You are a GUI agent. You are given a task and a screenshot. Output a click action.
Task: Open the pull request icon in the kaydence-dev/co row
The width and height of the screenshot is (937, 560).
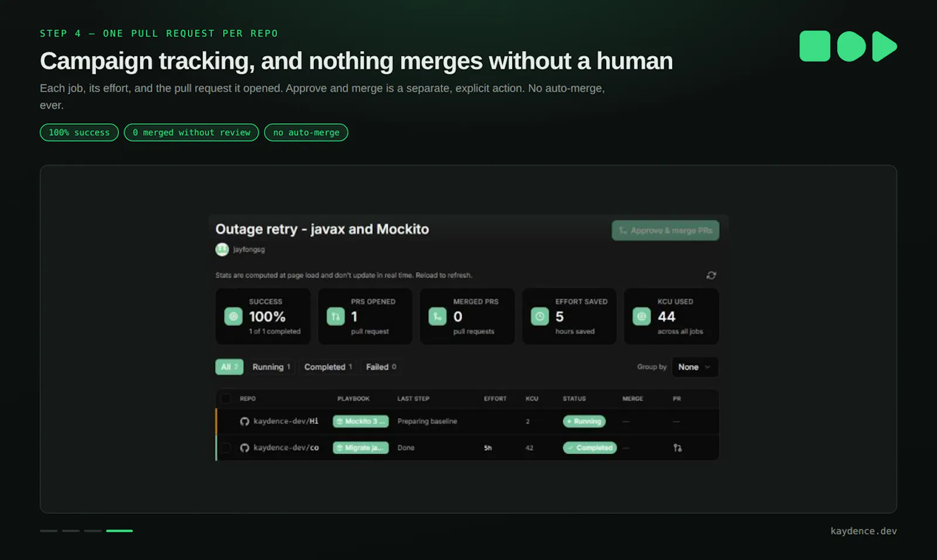click(x=678, y=448)
